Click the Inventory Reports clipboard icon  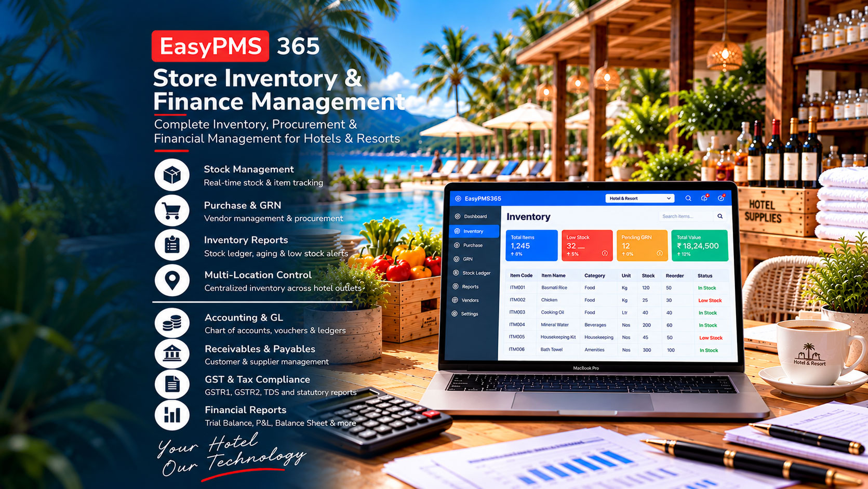(172, 245)
